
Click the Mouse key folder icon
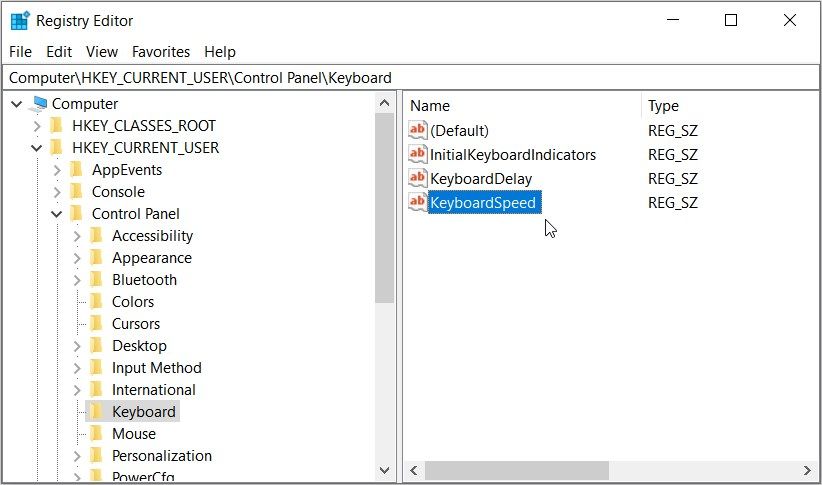coord(96,434)
